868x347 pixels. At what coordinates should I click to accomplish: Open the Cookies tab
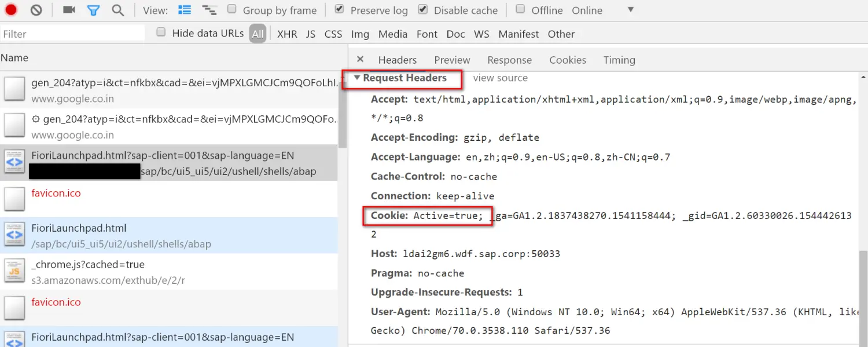click(x=568, y=60)
